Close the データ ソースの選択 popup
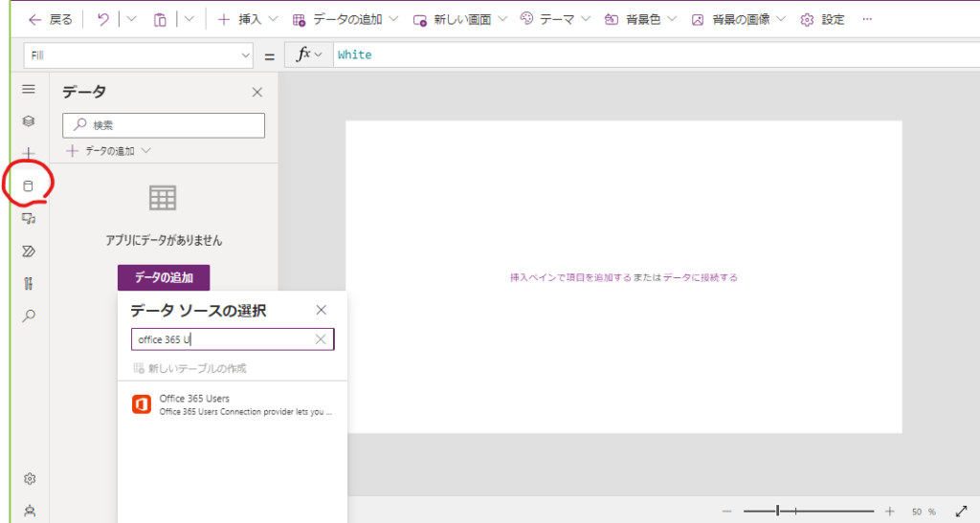The height and width of the screenshot is (523, 980). click(x=322, y=310)
